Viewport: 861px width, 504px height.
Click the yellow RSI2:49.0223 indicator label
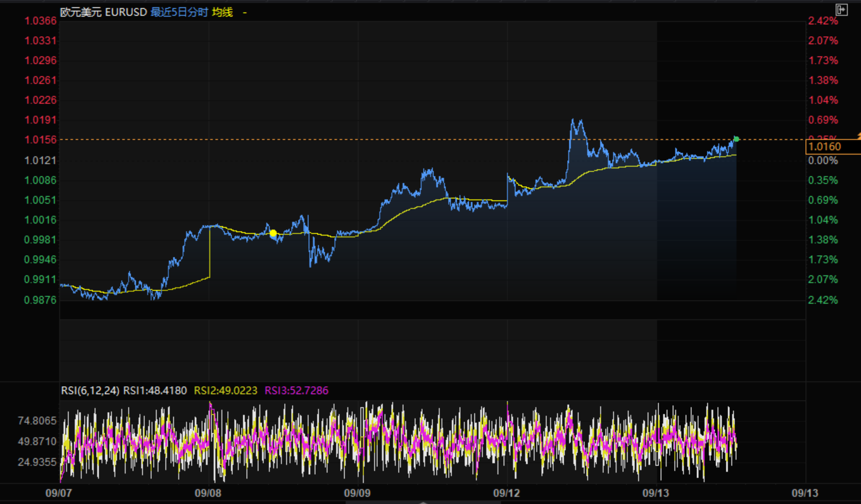[x=225, y=391]
